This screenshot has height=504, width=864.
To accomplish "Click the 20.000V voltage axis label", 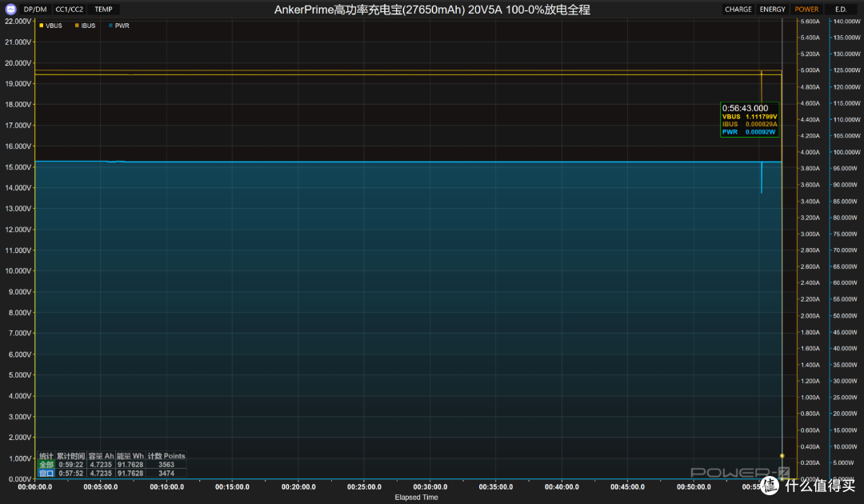I will [x=18, y=62].
